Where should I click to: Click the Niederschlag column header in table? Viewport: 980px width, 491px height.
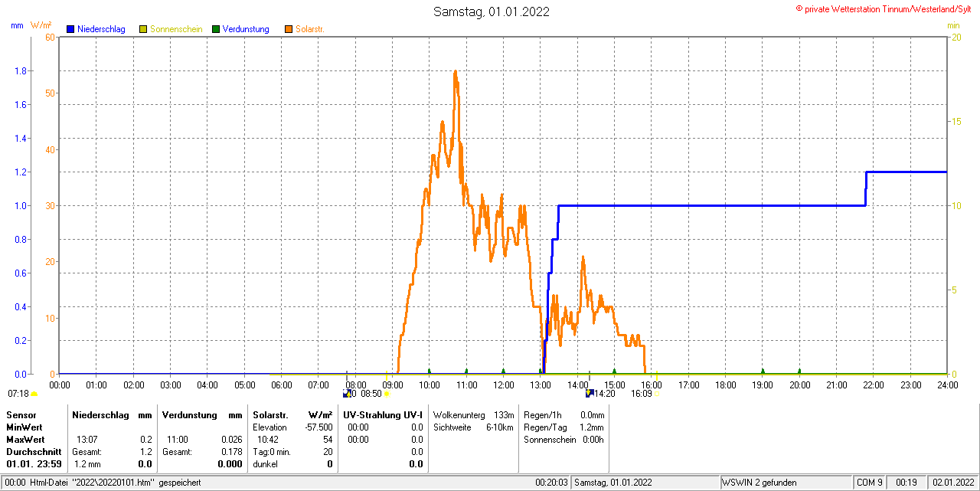tap(99, 414)
